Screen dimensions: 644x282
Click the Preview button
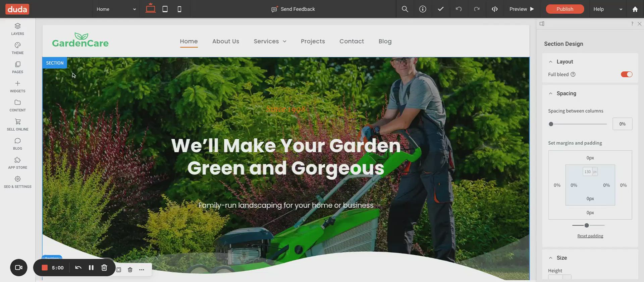coord(522,9)
